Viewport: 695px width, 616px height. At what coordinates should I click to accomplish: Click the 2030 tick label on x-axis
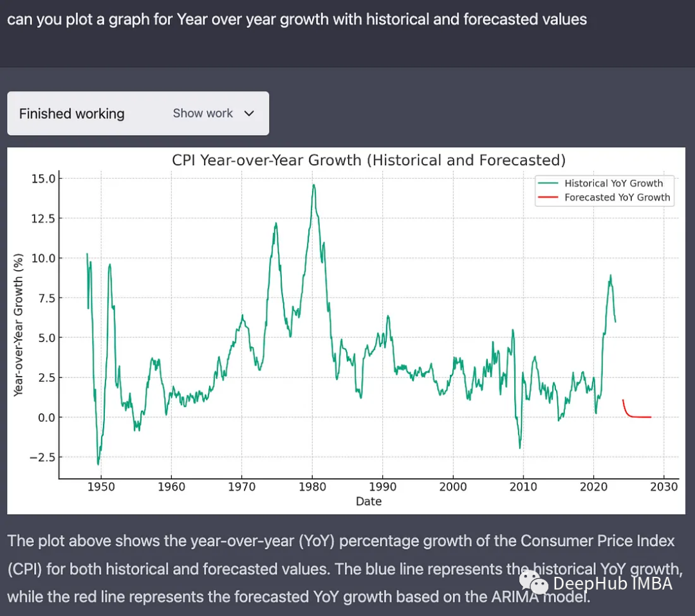(664, 487)
